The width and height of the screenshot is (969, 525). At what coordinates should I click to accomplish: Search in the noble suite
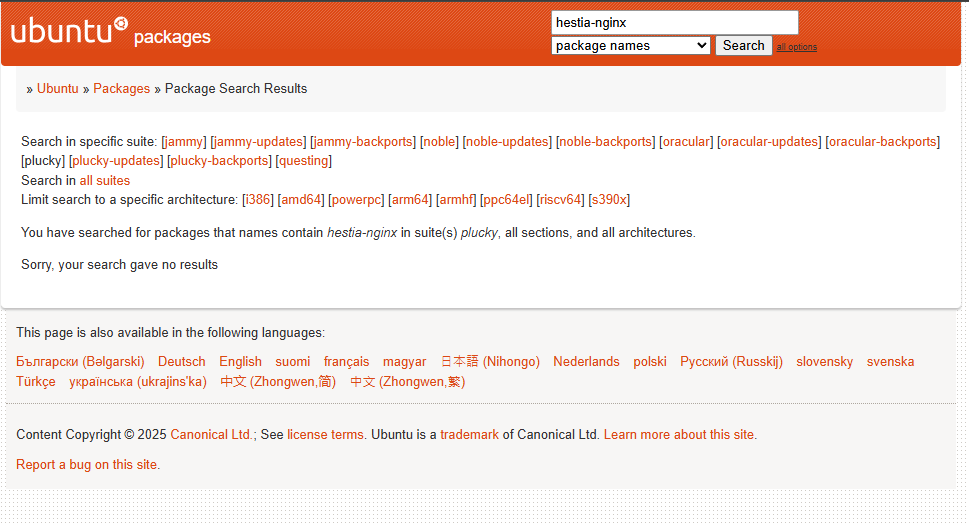[439, 141]
